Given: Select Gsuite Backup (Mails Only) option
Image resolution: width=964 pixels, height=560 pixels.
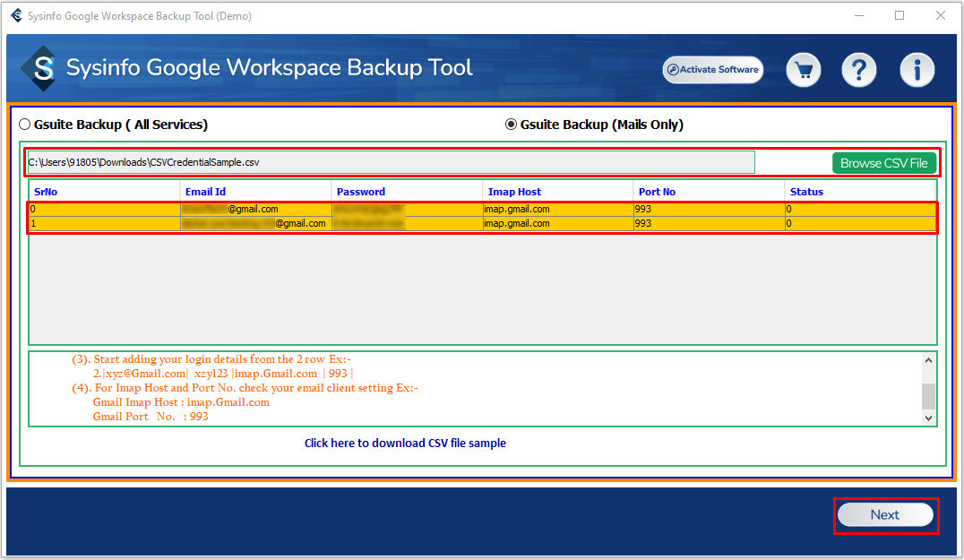Looking at the screenshot, I should pos(512,125).
